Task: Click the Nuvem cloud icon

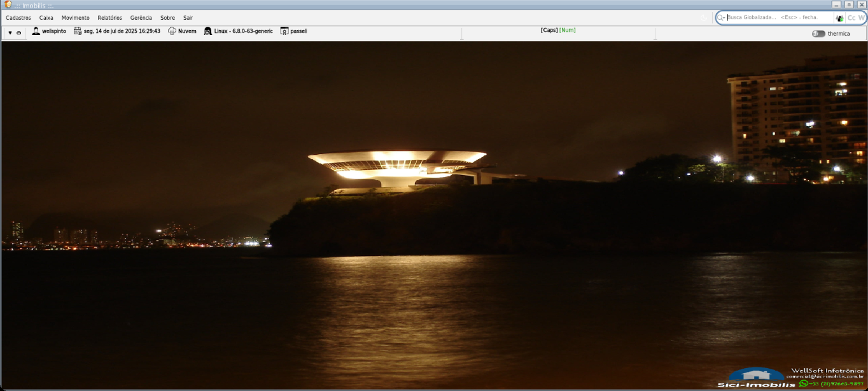Action: click(x=172, y=31)
